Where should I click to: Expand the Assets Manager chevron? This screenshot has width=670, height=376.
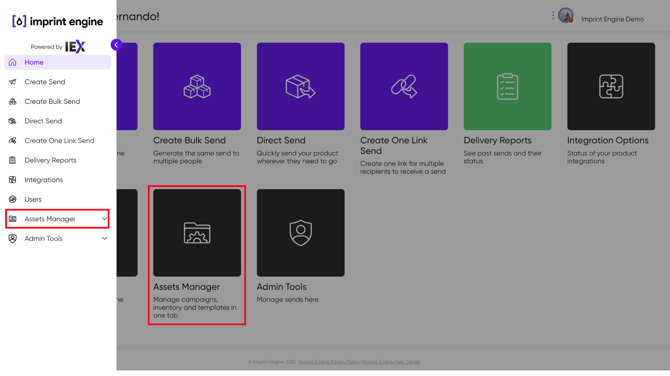[104, 219]
